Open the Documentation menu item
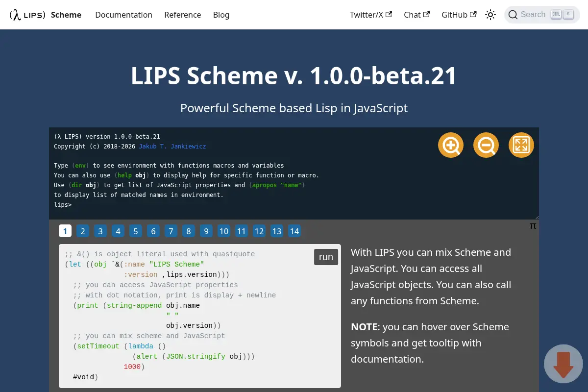The image size is (588, 392). coord(123,15)
